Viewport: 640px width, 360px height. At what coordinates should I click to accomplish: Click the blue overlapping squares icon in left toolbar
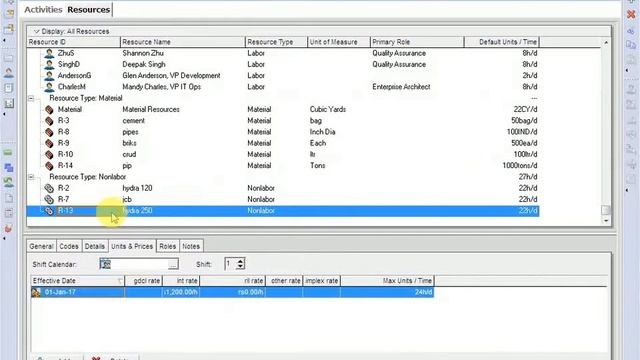tap(9, 168)
